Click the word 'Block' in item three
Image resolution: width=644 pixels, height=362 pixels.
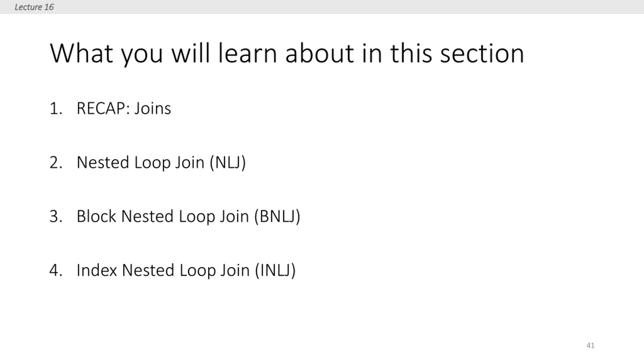tap(96, 216)
